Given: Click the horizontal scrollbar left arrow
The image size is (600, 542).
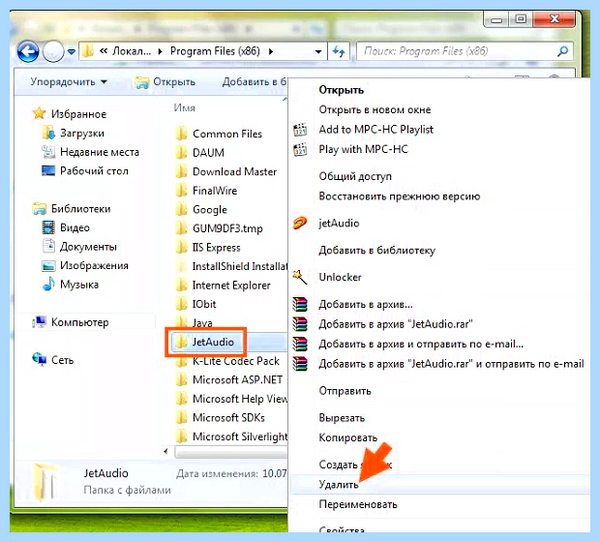Looking at the screenshot, I should coord(166,451).
